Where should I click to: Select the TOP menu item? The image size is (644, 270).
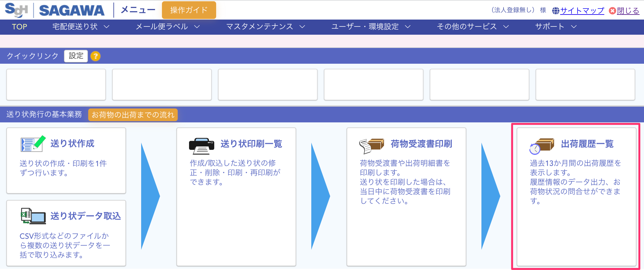point(20,27)
